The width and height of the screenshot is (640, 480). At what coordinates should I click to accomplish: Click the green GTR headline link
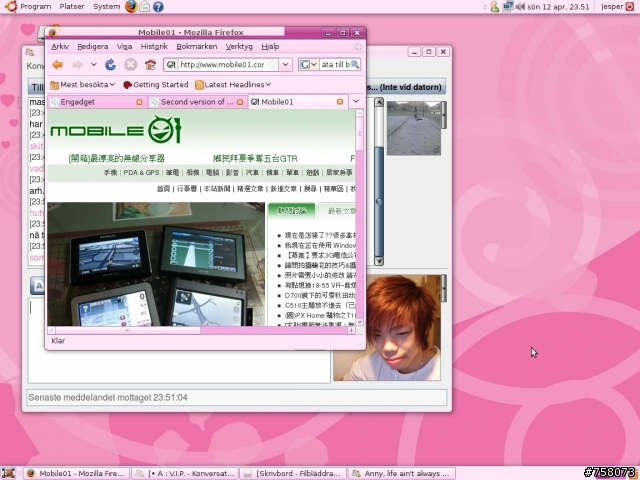255,158
